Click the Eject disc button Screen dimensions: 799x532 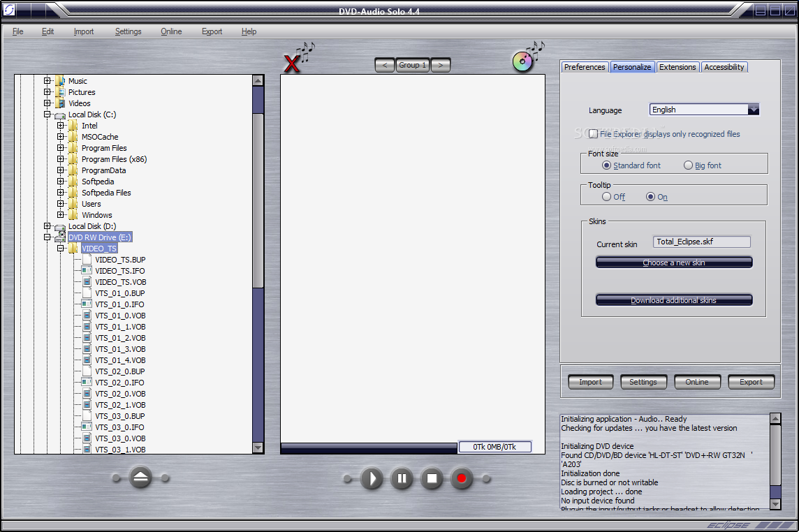[140, 478]
